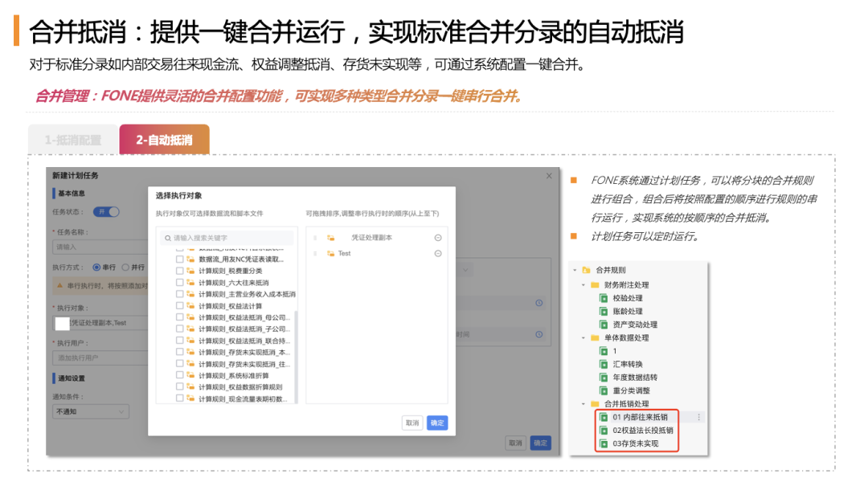Click the remove icon beside 凭证处理副本
Image resolution: width=868 pixels, height=482 pixels.
(437, 238)
